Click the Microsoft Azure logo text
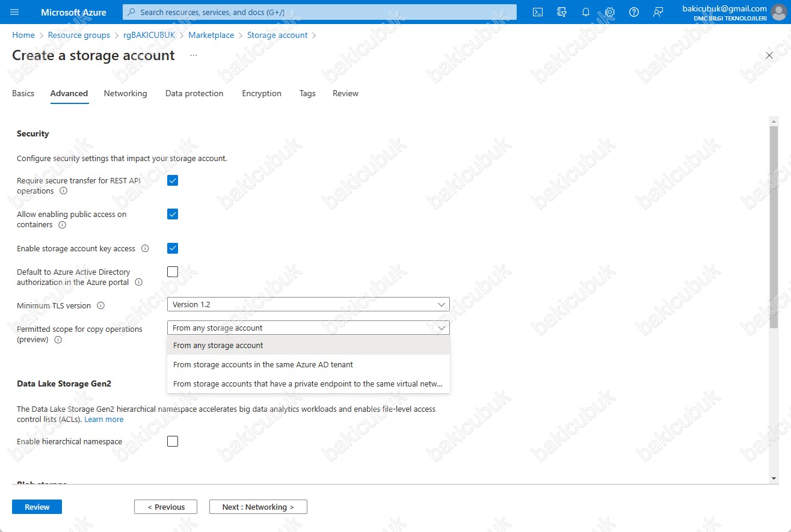This screenshot has width=791, height=532. (73, 12)
